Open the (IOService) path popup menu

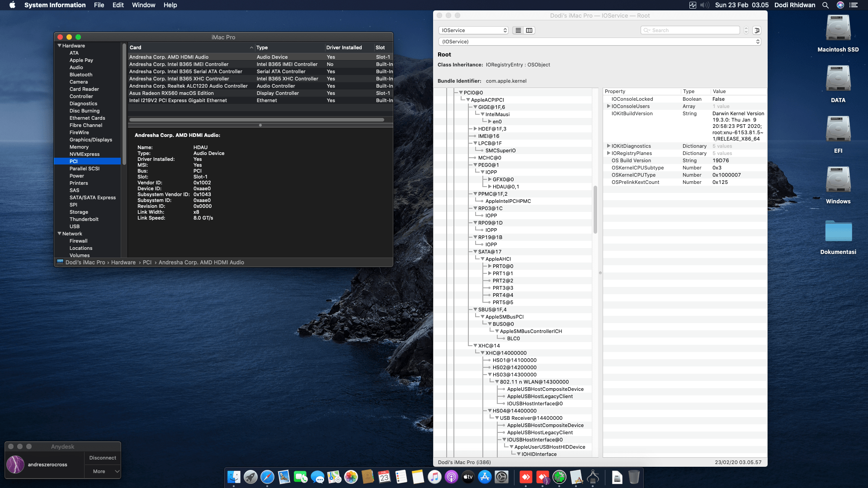click(599, 42)
